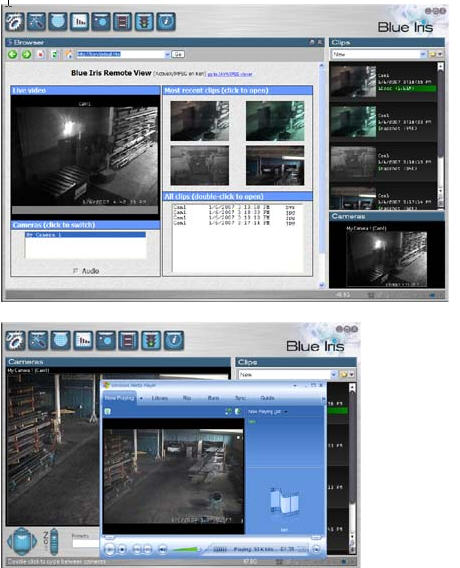
Task: Open crossed-tools icon above the Browser panel
Action: pyautogui.click(x=37, y=21)
